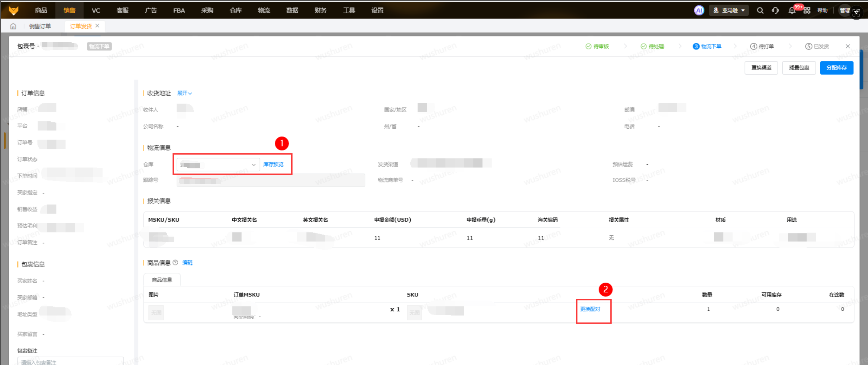Screen dimensions: 868x365
Task: Go to the home page icon
Action: (13, 26)
